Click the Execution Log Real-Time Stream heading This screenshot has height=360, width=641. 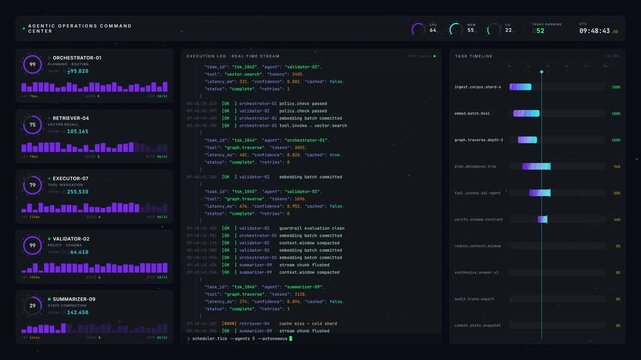coord(233,56)
